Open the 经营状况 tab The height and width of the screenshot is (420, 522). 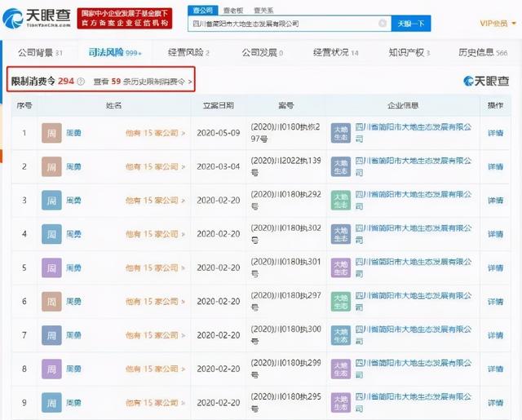335,52
